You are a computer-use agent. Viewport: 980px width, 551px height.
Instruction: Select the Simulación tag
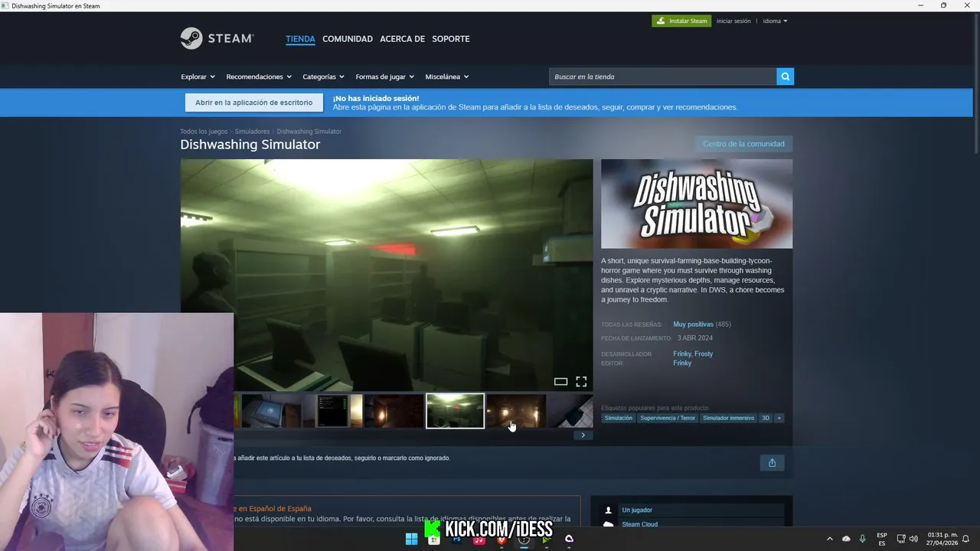pos(619,418)
